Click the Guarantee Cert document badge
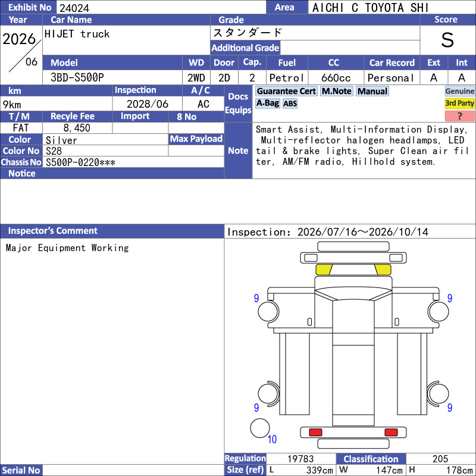 pyautogui.click(x=286, y=92)
